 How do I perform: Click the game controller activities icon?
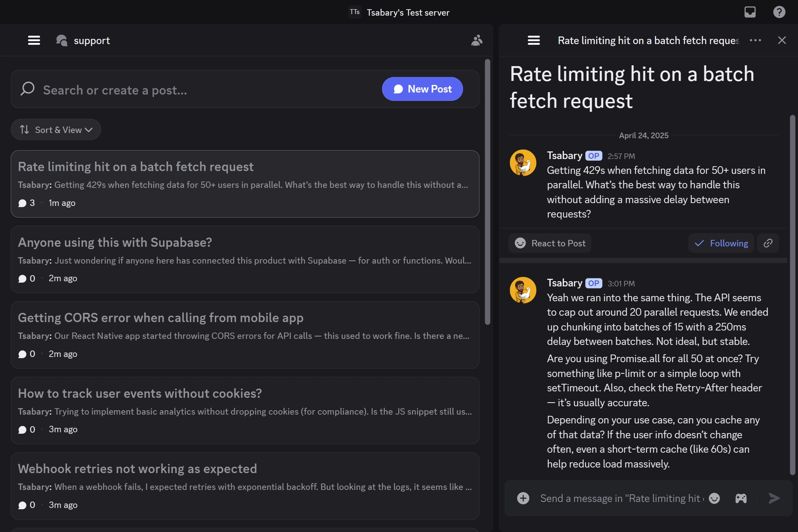[741, 498]
